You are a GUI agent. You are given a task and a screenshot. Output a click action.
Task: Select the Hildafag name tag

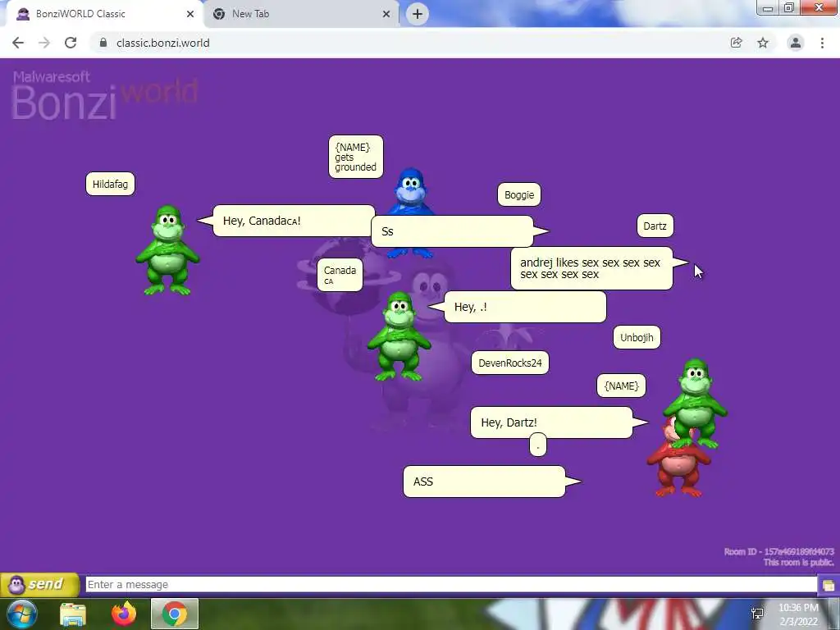point(111,185)
